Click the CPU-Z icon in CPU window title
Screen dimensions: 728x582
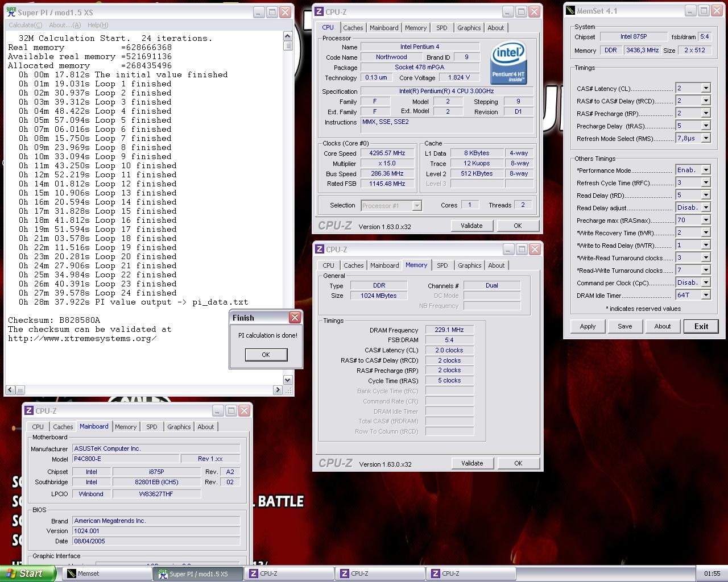pos(319,11)
